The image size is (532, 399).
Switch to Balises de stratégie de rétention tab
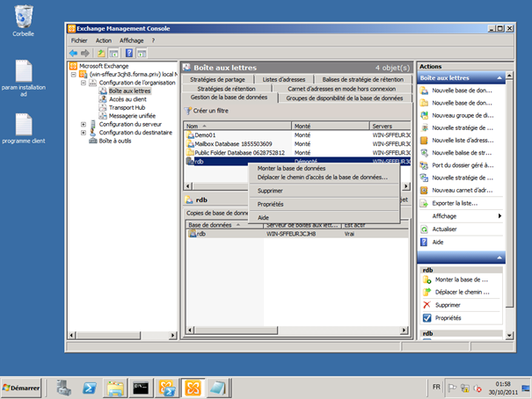362,79
